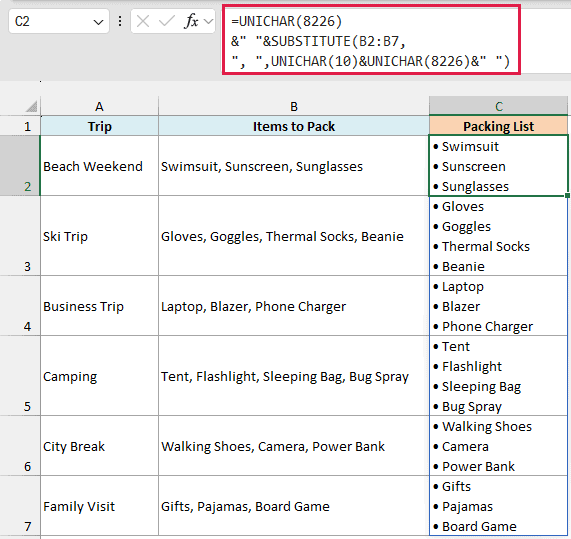Select cell with Gifts, Pajamas, Board Game

pos(294,505)
